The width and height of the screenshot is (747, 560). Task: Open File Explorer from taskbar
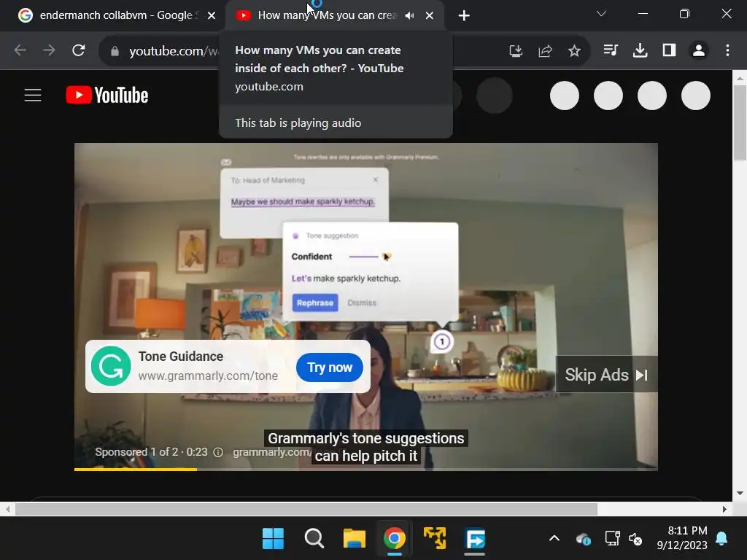tap(354, 539)
